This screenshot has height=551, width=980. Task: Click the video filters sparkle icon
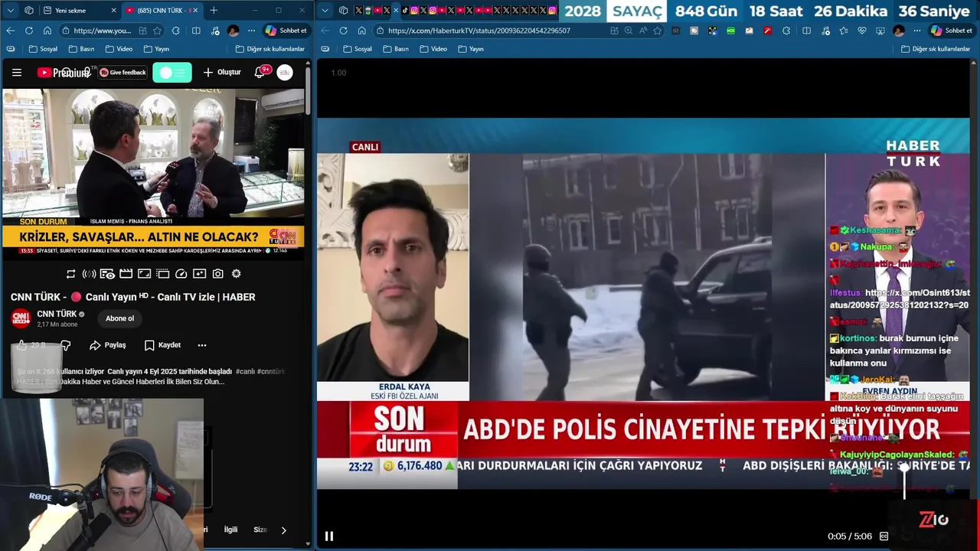[x=199, y=274]
